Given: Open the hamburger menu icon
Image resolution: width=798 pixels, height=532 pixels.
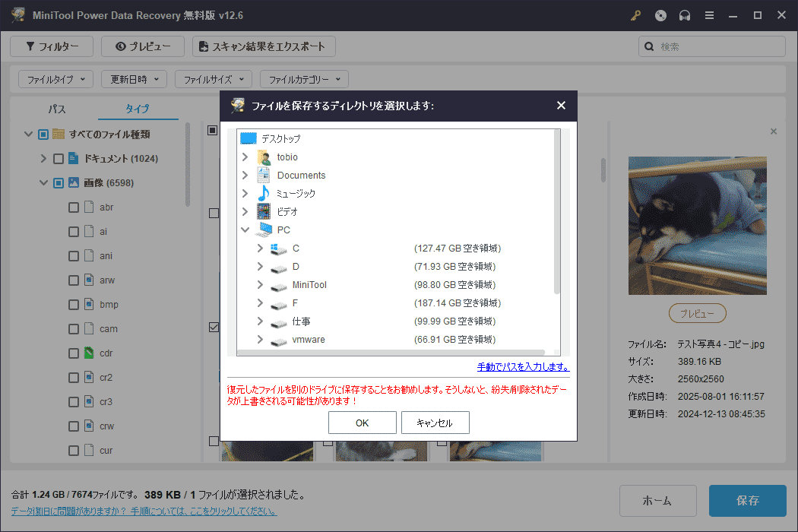Looking at the screenshot, I should tap(709, 14).
